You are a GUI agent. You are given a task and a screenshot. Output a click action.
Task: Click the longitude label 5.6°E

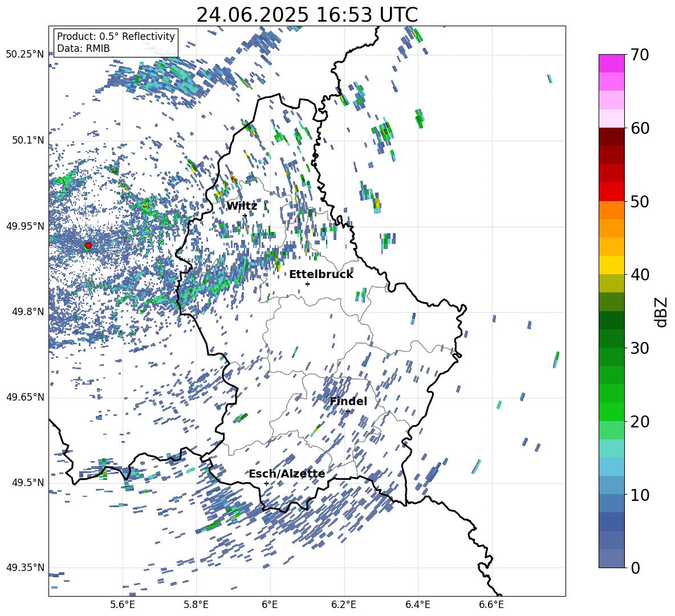coord(123,605)
